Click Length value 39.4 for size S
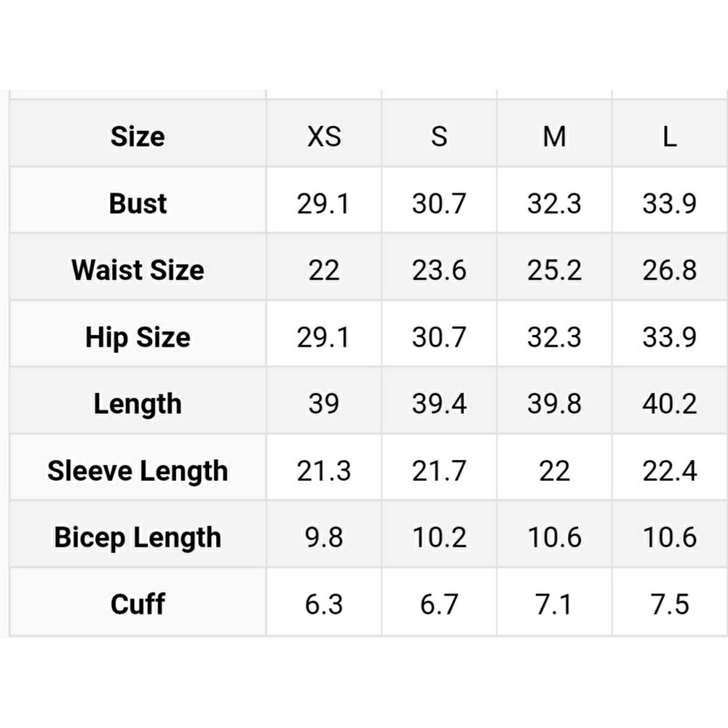 (439, 404)
